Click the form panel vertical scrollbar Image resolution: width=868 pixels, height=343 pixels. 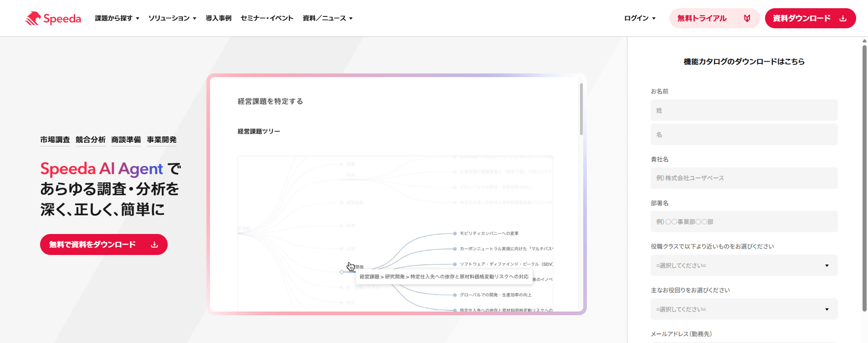pos(864,178)
